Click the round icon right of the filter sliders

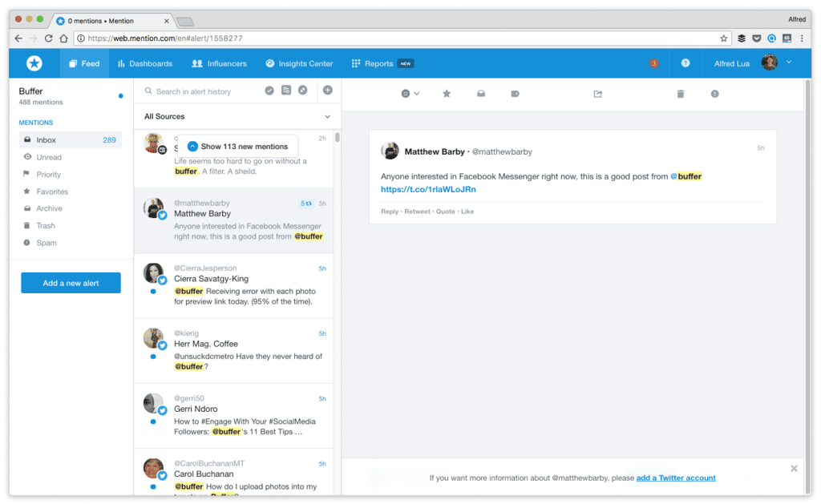tap(302, 90)
